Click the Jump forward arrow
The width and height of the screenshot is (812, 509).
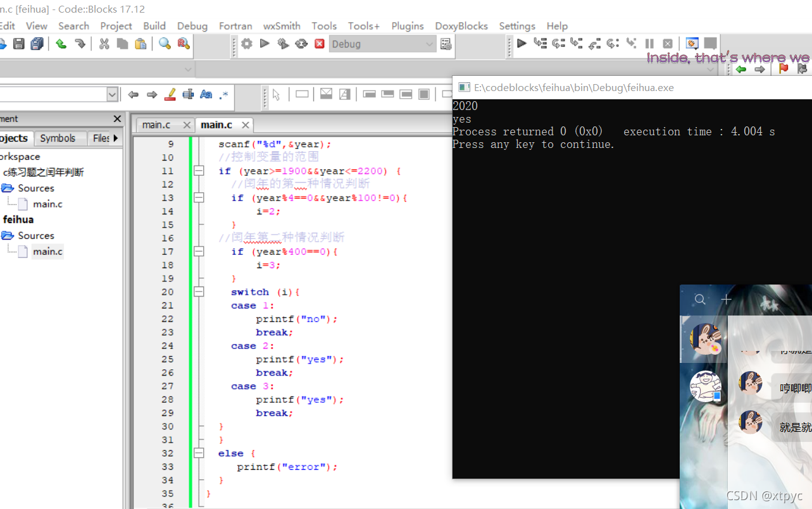151,94
